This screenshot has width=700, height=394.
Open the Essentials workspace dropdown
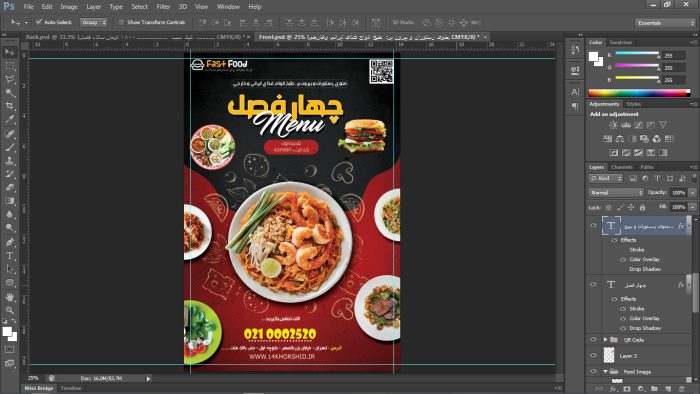click(665, 23)
